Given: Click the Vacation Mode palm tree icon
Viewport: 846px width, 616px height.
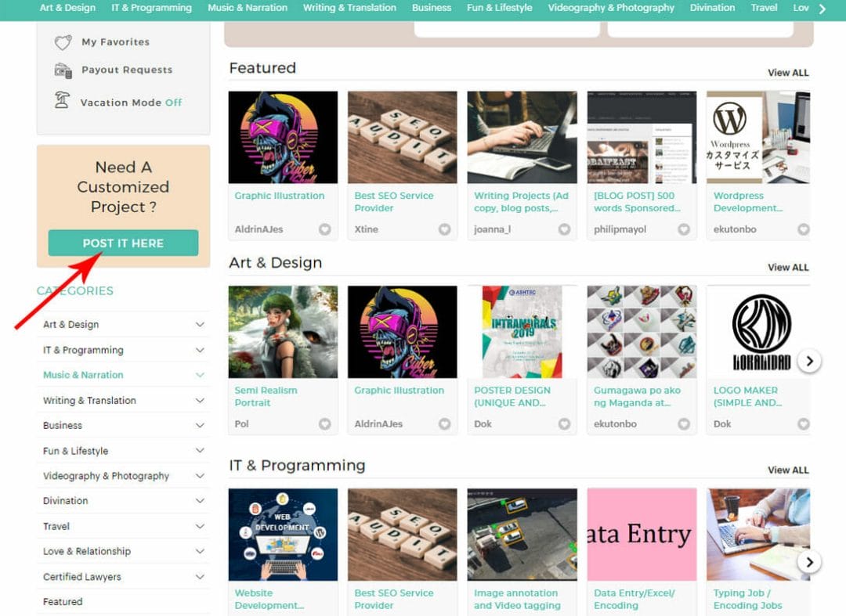Looking at the screenshot, I should point(63,100).
